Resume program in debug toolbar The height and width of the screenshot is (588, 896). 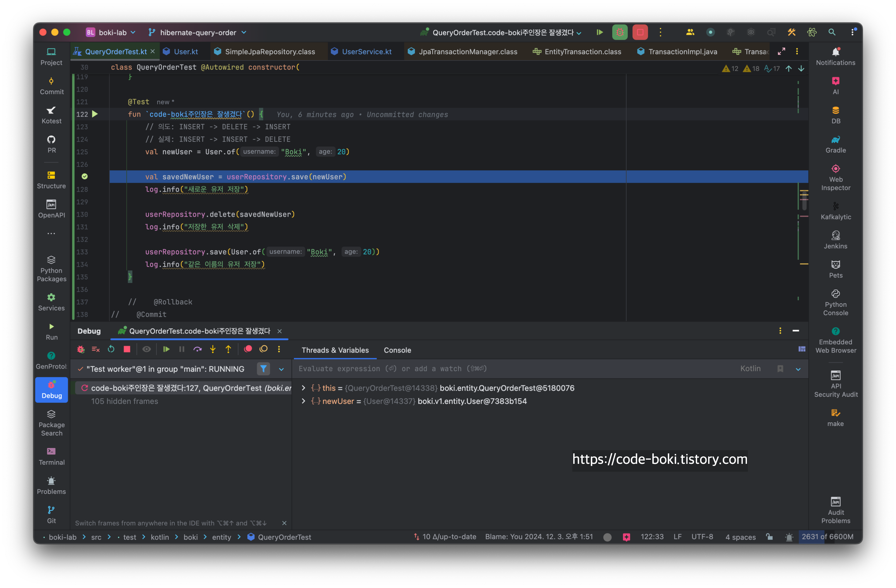click(x=166, y=349)
